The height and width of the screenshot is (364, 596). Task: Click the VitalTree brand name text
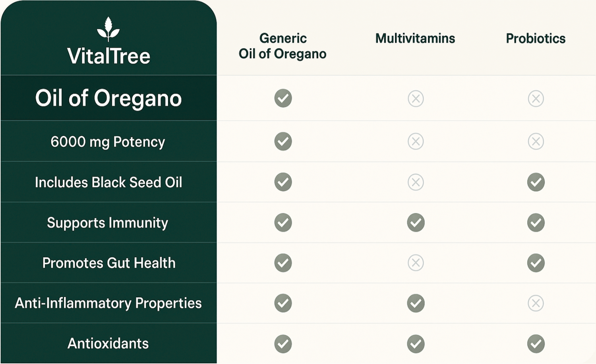pyautogui.click(x=108, y=56)
